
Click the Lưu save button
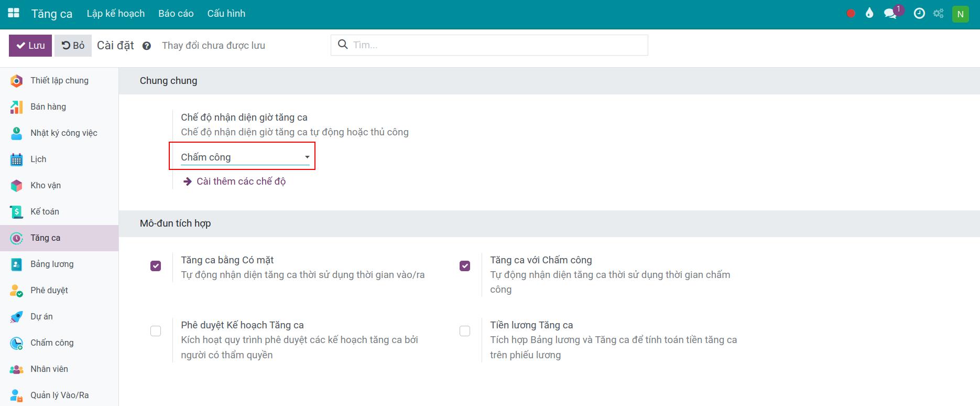(30, 46)
